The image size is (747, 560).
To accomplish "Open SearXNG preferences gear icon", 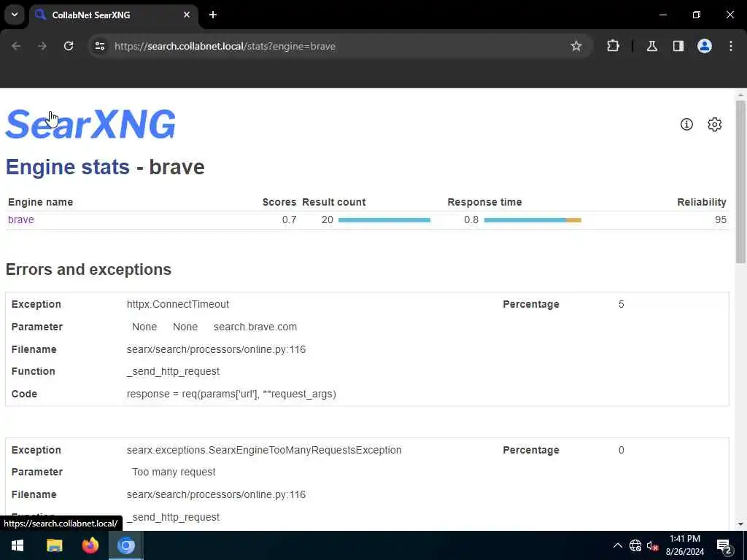I will (715, 124).
